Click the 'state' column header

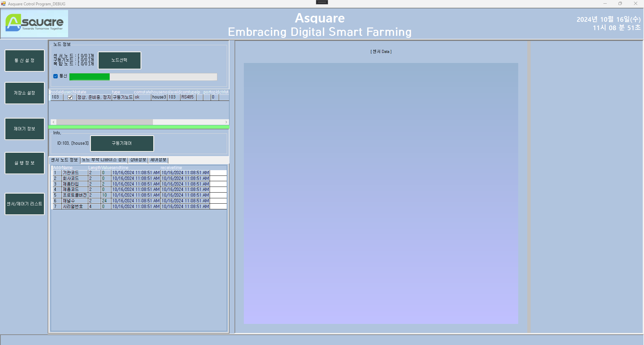coord(82,92)
